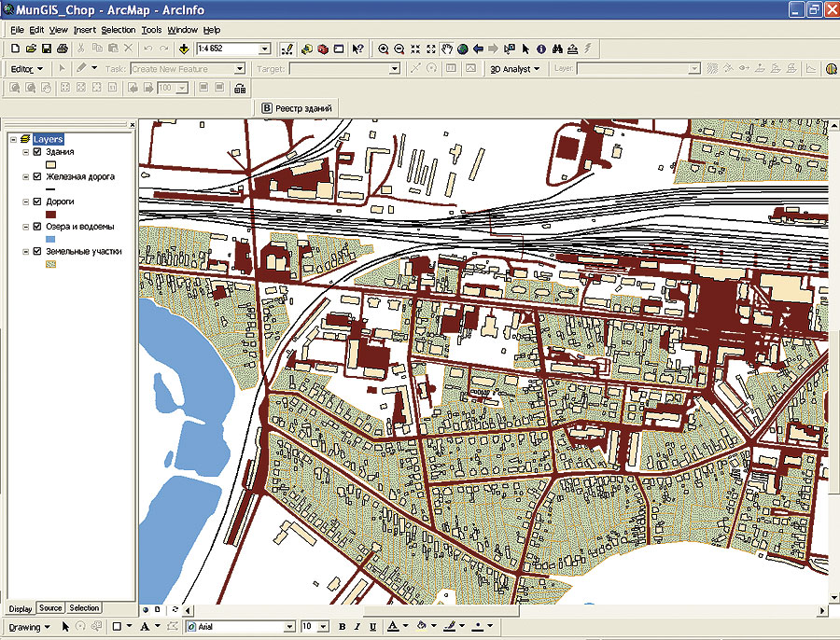This screenshot has height=640, width=840.
Task: Click the Full Extent globe icon
Action: pos(463,49)
